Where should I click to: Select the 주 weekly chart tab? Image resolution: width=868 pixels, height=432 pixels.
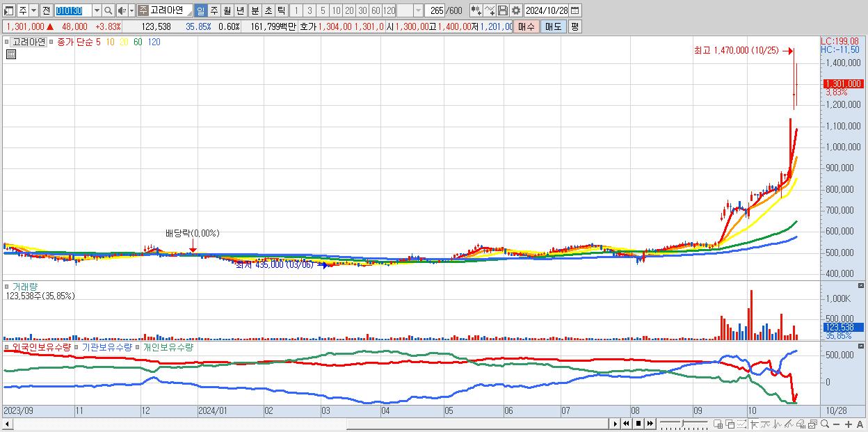pos(214,10)
